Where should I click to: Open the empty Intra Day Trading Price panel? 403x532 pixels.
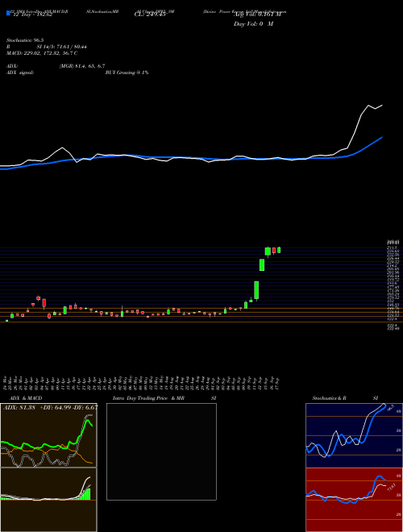(x=161, y=451)
